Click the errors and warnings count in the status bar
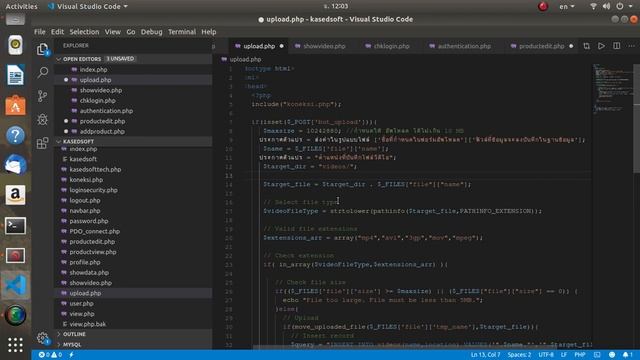Screen dimensions: 640x360 pyautogui.click(x=50, y=355)
